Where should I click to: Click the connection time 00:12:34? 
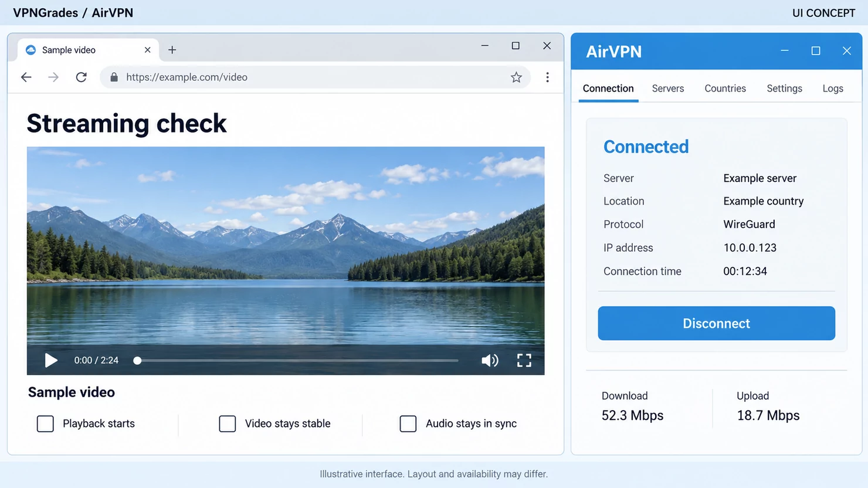[x=745, y=271]
